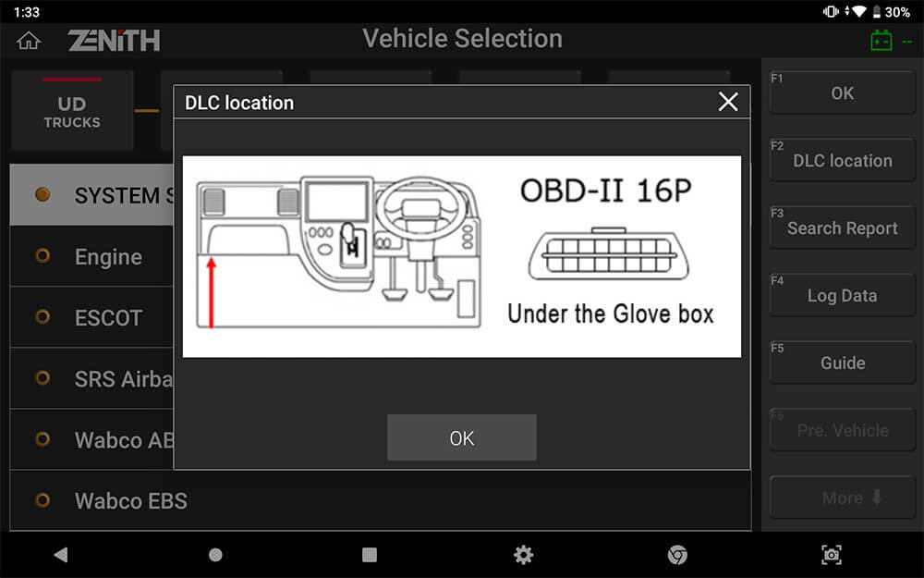This screenshot has height=578, width=924.
Task: Launch Chrome from the navigation bar
Action: coord(677,554)
